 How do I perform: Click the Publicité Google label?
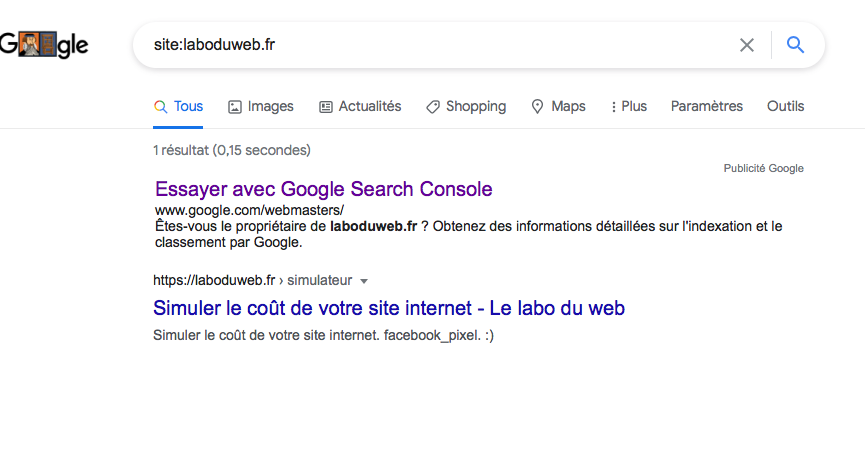click(x=763, y=168)
